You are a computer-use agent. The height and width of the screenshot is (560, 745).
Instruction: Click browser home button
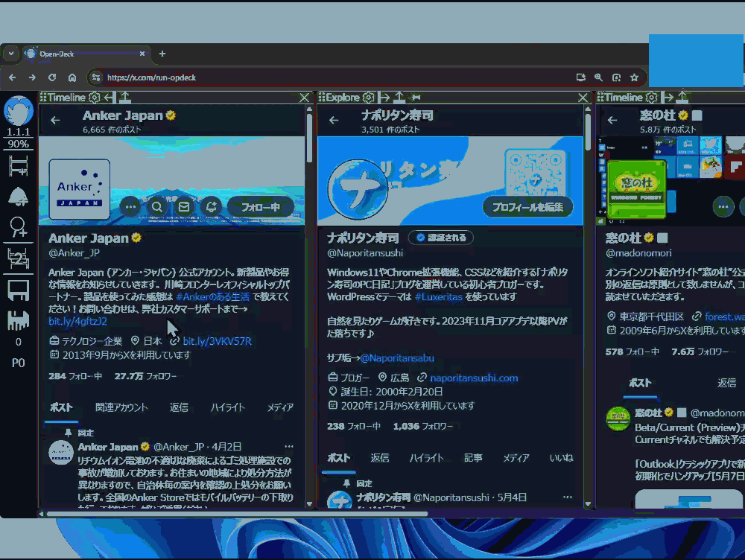coord(72,77)
